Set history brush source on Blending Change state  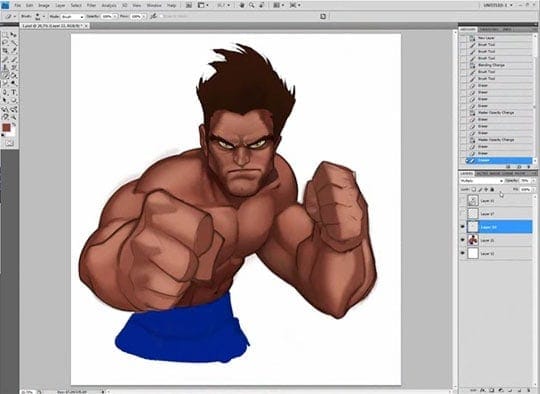click(x=463, y=65)
